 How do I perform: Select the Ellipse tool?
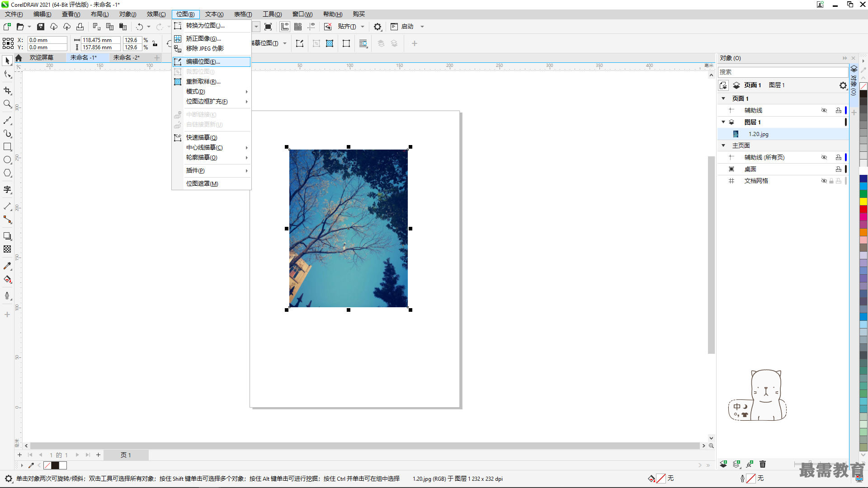tap(7, 160)
